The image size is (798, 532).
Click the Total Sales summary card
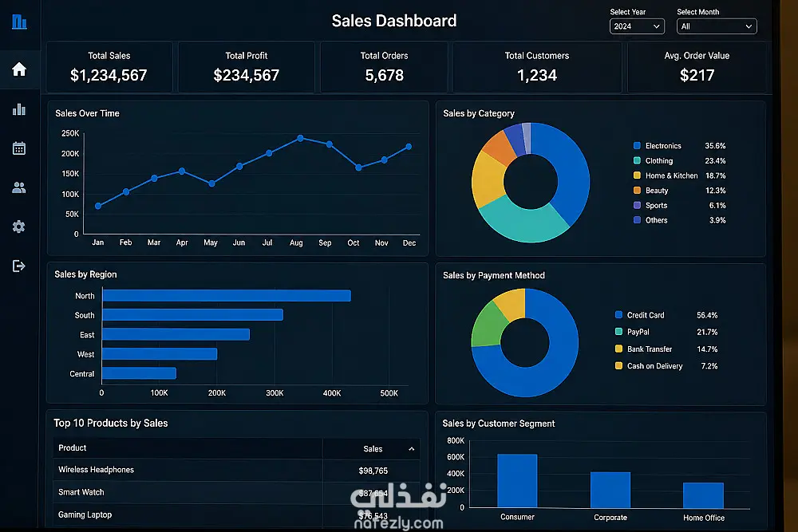109,67
